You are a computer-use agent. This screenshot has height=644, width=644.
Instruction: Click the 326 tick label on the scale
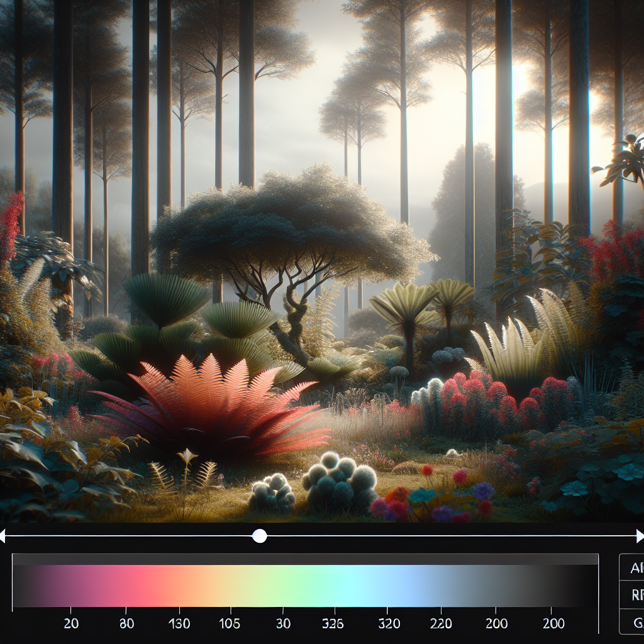coord(333,623)
